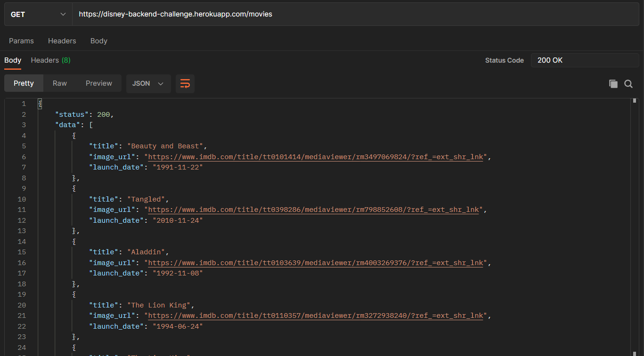The height and width of the screenshot is (356, 644).
Task: Click launch date "2010-11-24"
Action: point(178,220)
